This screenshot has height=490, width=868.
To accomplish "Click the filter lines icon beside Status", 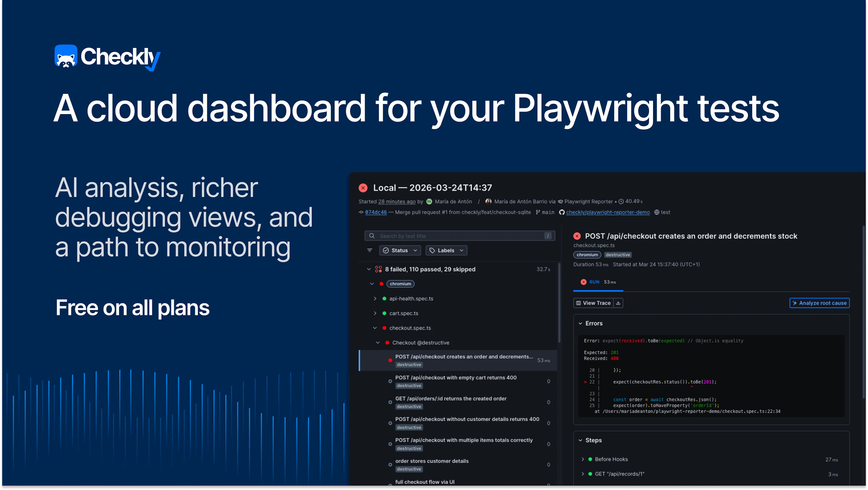I will [370, 250].
